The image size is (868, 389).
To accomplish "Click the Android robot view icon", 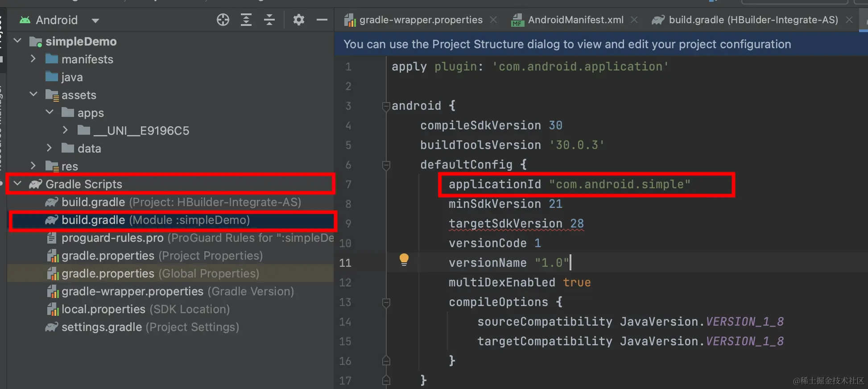I will click(x=25, y=20).
